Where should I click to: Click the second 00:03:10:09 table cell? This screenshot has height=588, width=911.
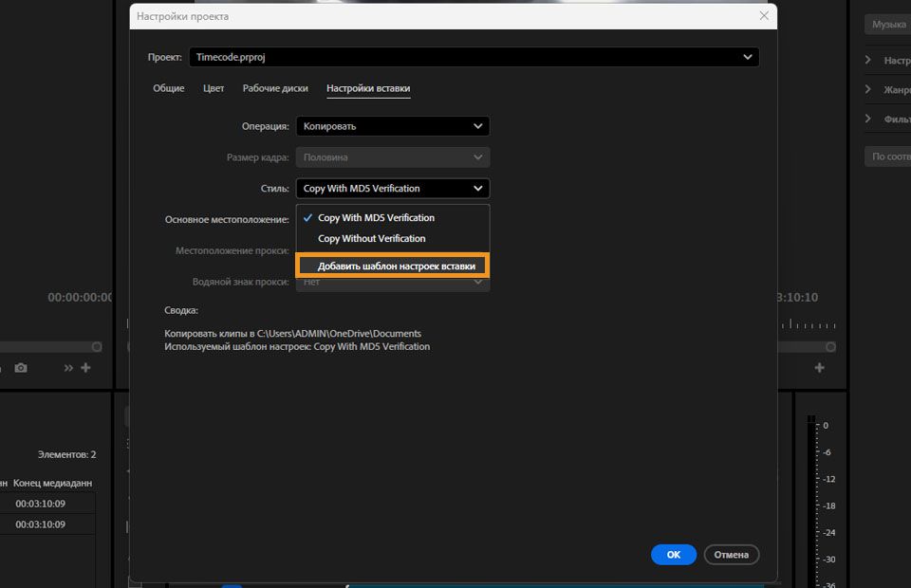[x=40, y=524]
